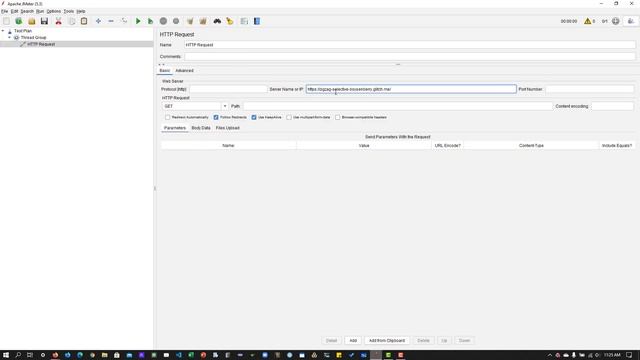
Task: Click the Port Number field
Action: pos(589,89)
